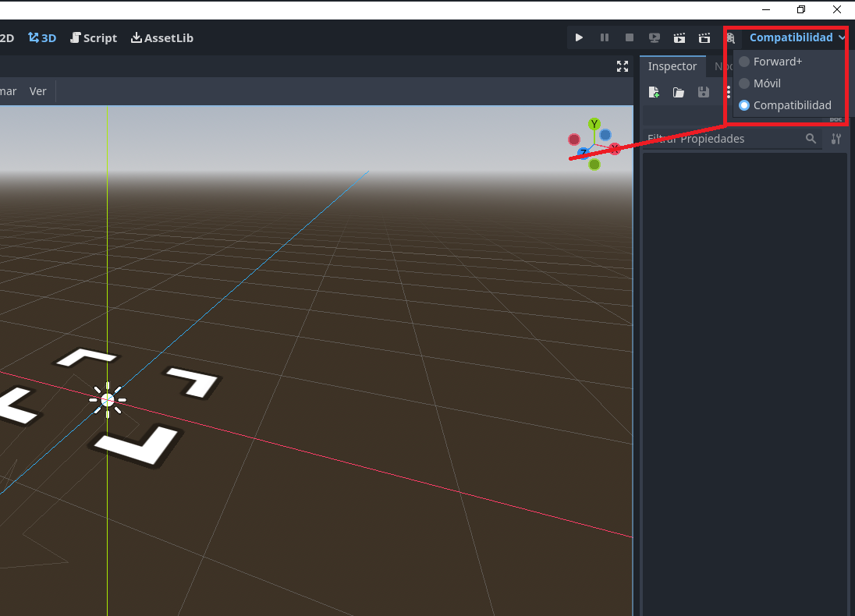
Task: Switch to the 3D workspace
Action: coord(42,37)
